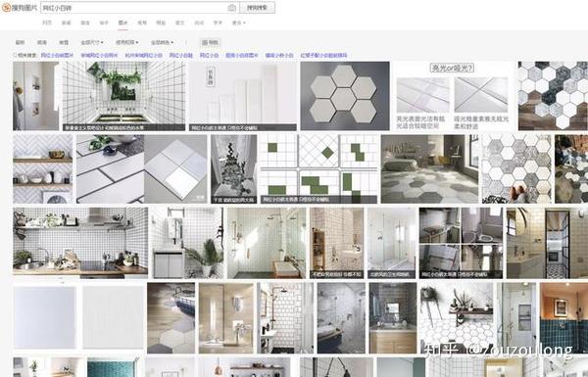Switch to the 图片 tab
The height and width of the screenshot is (377, 588).
tap(122, 23)
